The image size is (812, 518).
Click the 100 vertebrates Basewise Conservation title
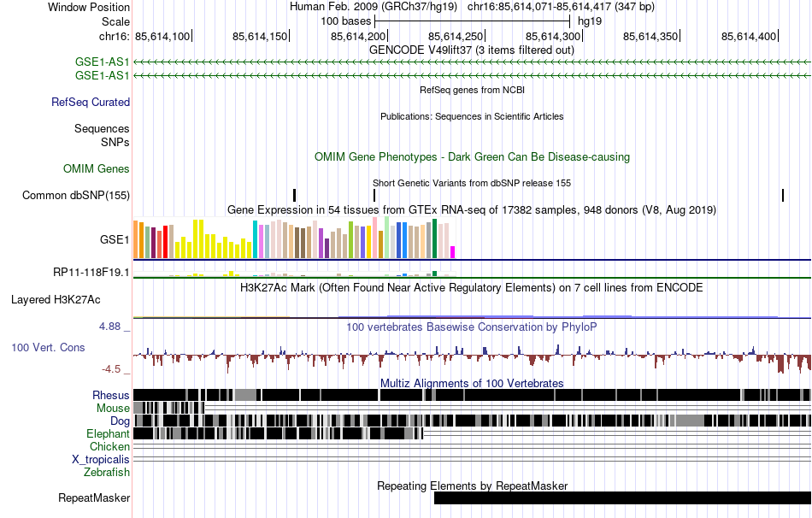(x=472, y=327)
